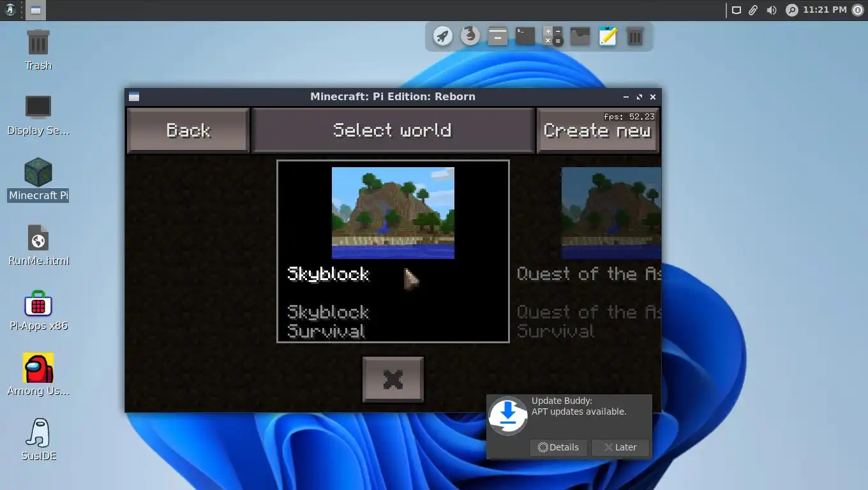Click the white Skyblock world name
Screen dimensions: 868x490
click(328, 274)
